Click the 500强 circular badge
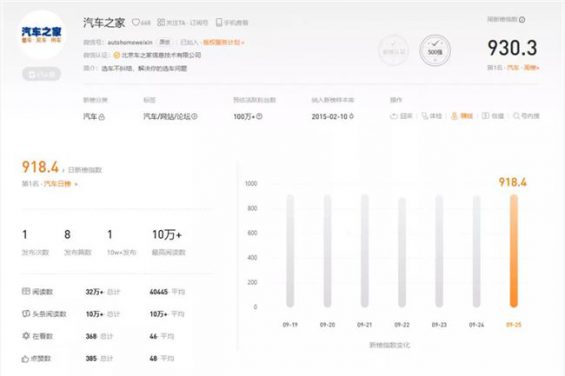The image size is (565, 376). 435,50
